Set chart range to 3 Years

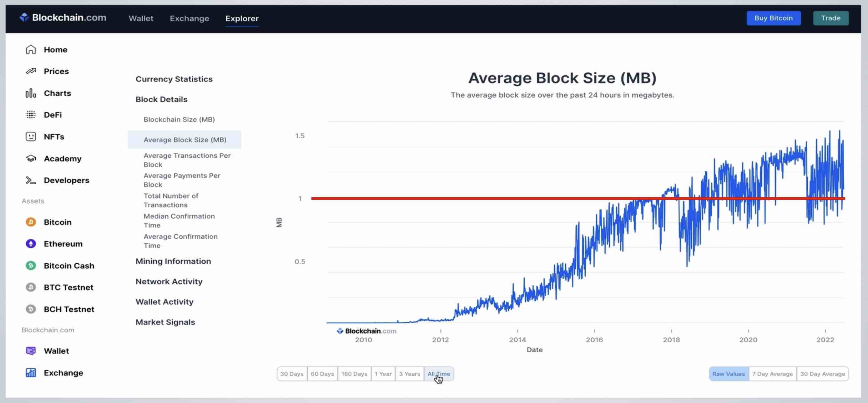[x=410, y=374]
